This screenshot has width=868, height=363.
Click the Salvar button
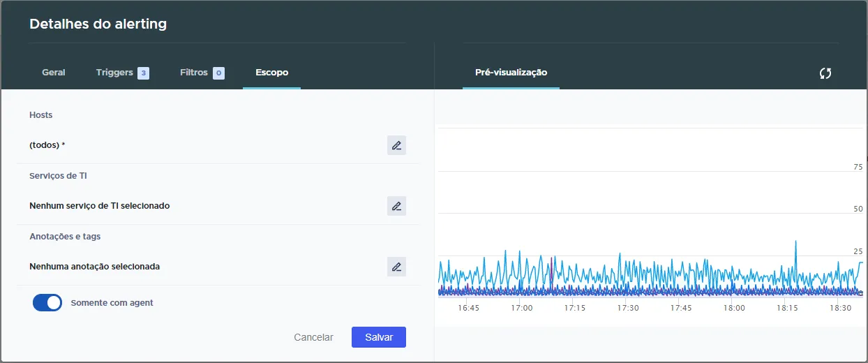click(x=379, y=337)
